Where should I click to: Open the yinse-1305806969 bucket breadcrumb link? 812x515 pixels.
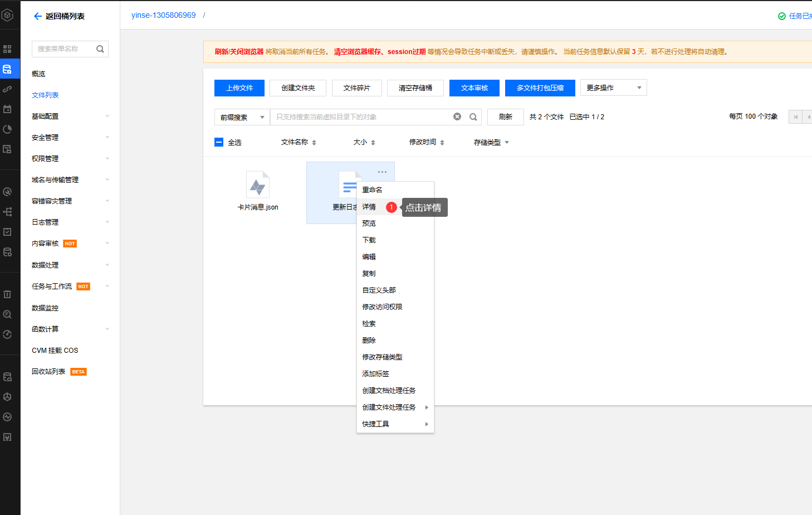(164, 15)
